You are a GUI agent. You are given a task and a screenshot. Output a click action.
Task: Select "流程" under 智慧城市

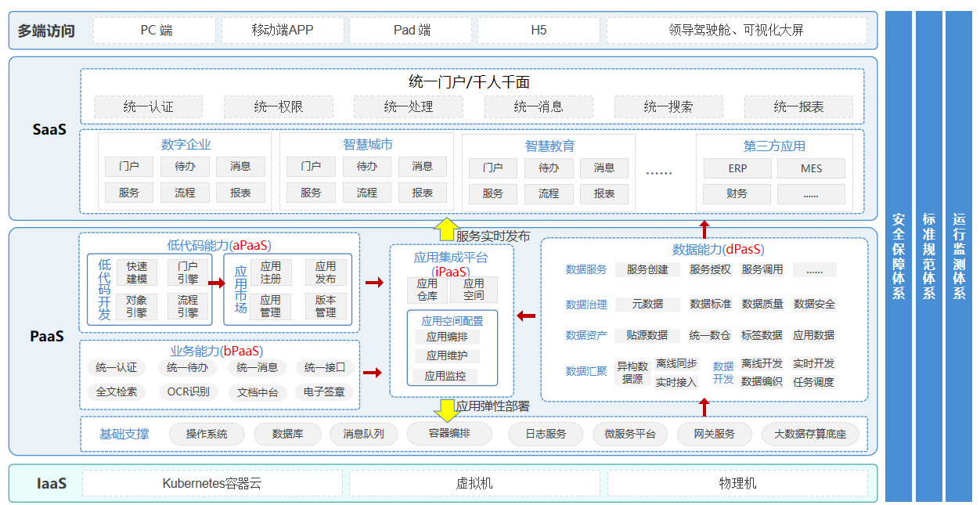click(366, 193)
